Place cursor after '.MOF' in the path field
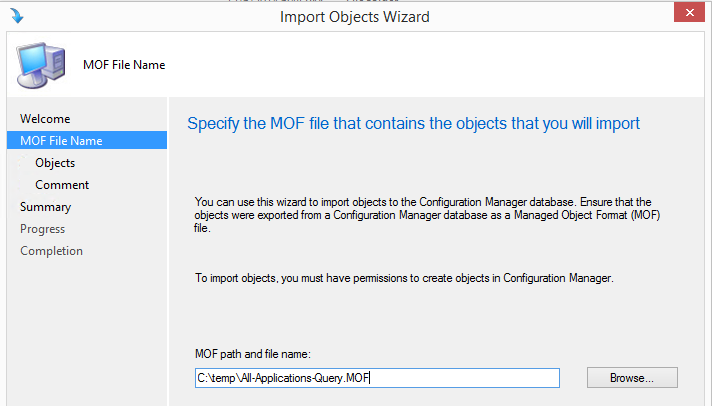Image resolution: width=712 pixels, height=406 pixels. [370, 378]
